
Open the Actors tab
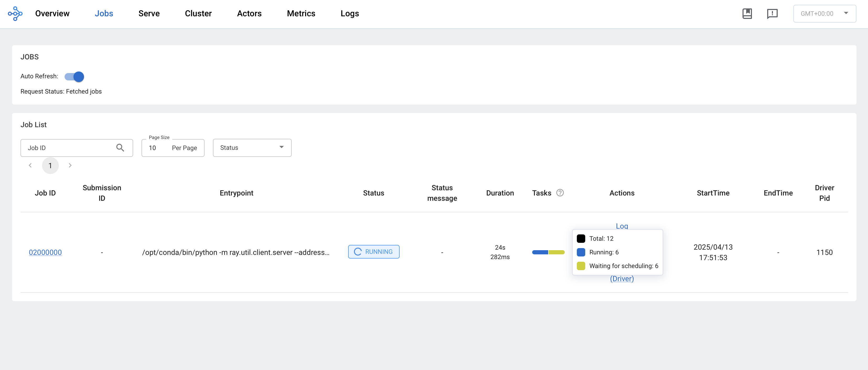[x=249, y=13]
